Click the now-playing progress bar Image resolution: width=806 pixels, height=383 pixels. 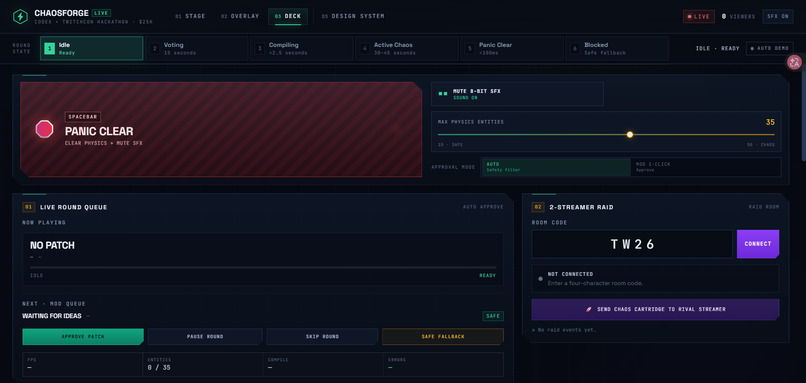pos(263,267)
